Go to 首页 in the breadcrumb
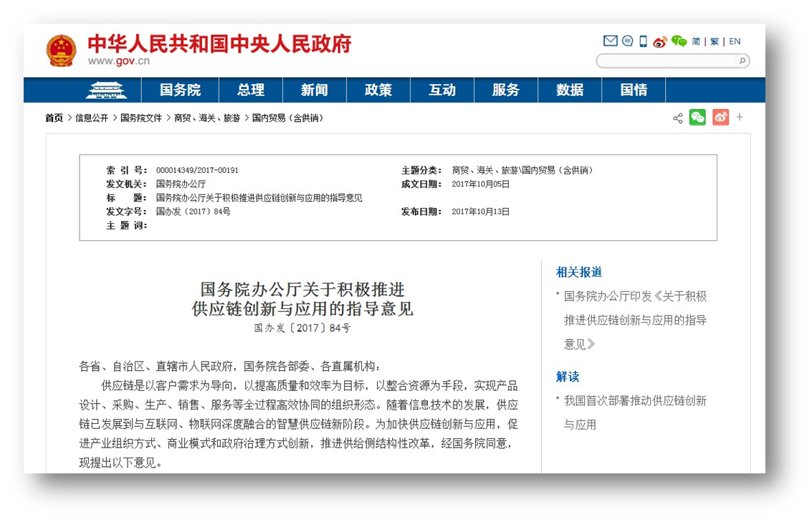 [x=54, y=118]
